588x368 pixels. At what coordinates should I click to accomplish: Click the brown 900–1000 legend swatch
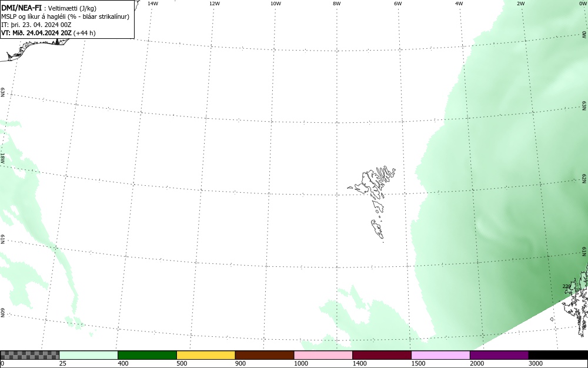pos(265,355)
